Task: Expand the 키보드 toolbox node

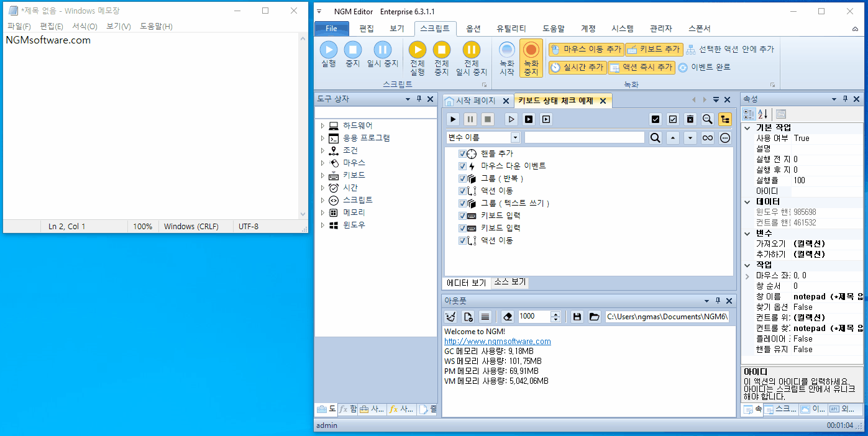Action: tap(322, 175)
